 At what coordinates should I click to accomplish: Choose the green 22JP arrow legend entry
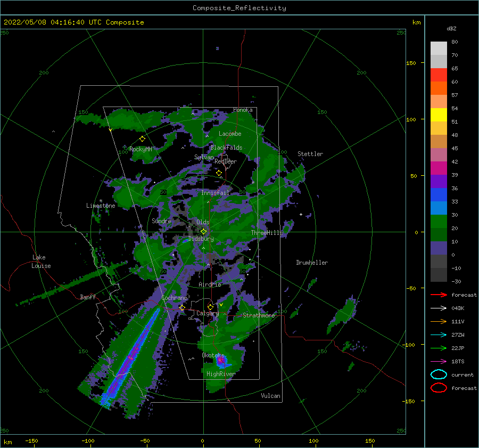(439, 348)
